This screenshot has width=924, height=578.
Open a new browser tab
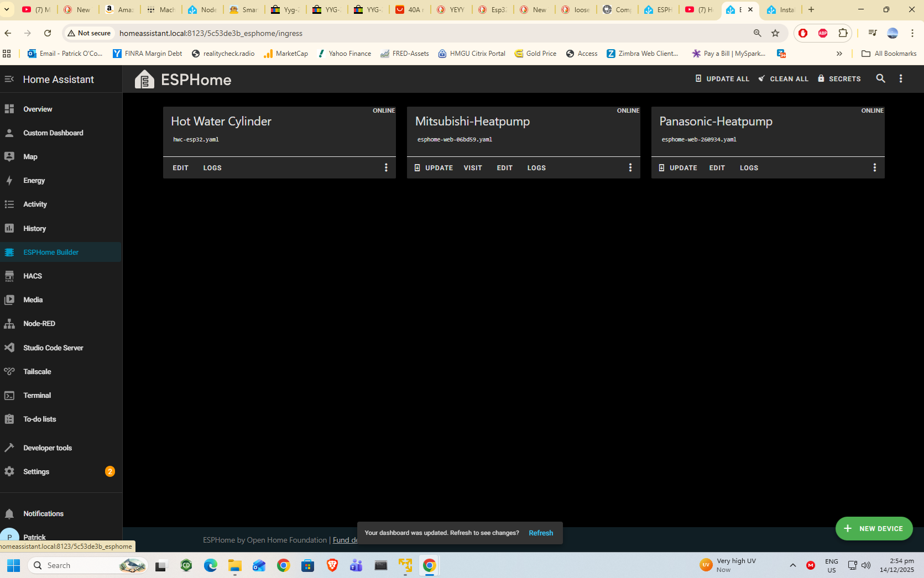coord(811,9)
